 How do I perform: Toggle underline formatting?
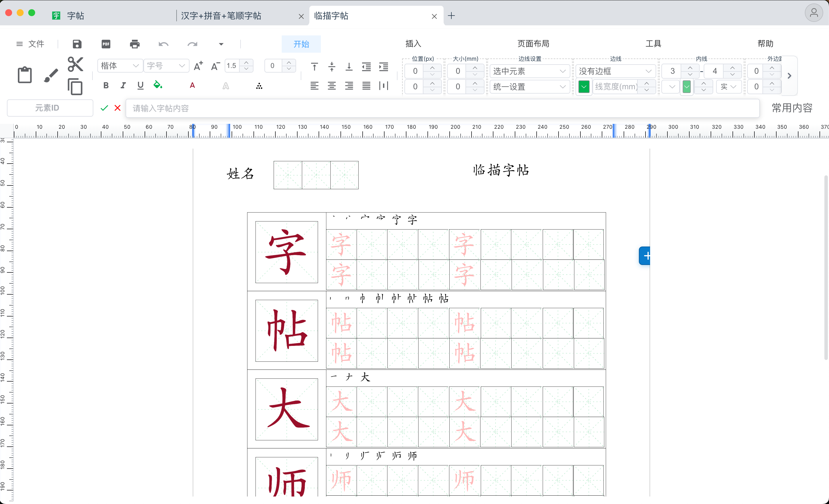[x=140, y=85]
